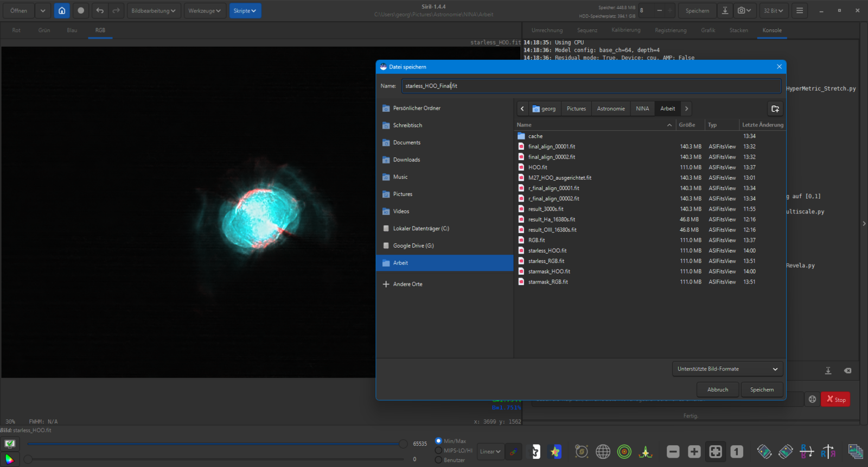Adjust the lower histogram cutoff slider handle
This screenshot has height=467, width=868.
(x=28, y=459)
